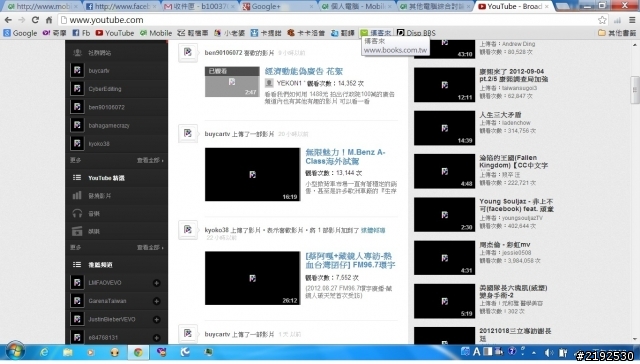Image resolution: width=640 pixels, height=364 pixels.
Task: Go back with the browser back arrow
Action: pos(8,20)
